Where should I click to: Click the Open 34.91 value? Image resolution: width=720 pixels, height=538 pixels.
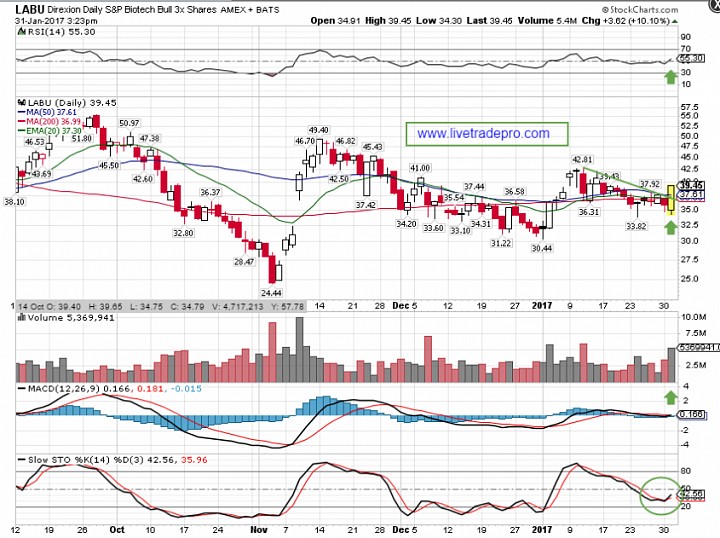click(336, 21)
